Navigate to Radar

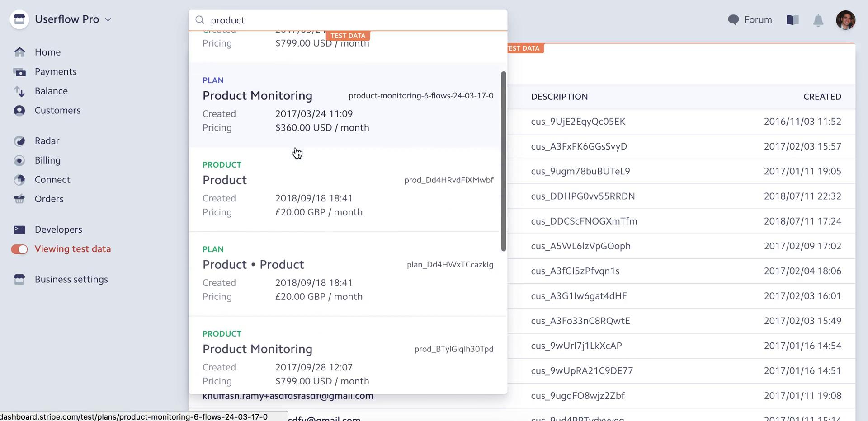click(47, 140)
